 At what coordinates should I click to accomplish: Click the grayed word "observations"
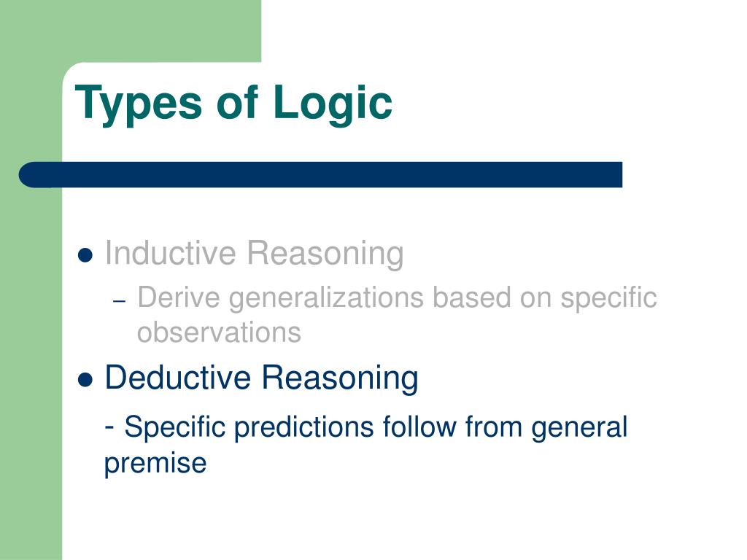click(x=219, y=332)
